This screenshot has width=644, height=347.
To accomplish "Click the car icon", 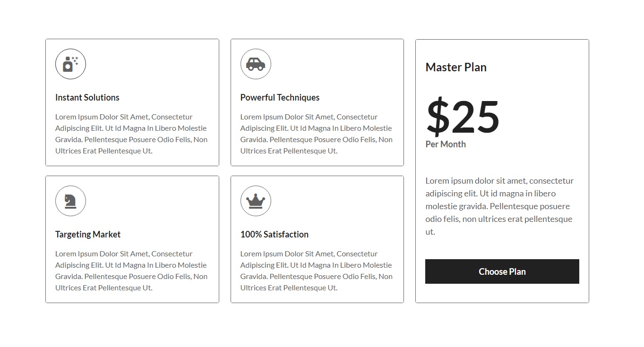I will pyautogui.click(x=256, y=64).
